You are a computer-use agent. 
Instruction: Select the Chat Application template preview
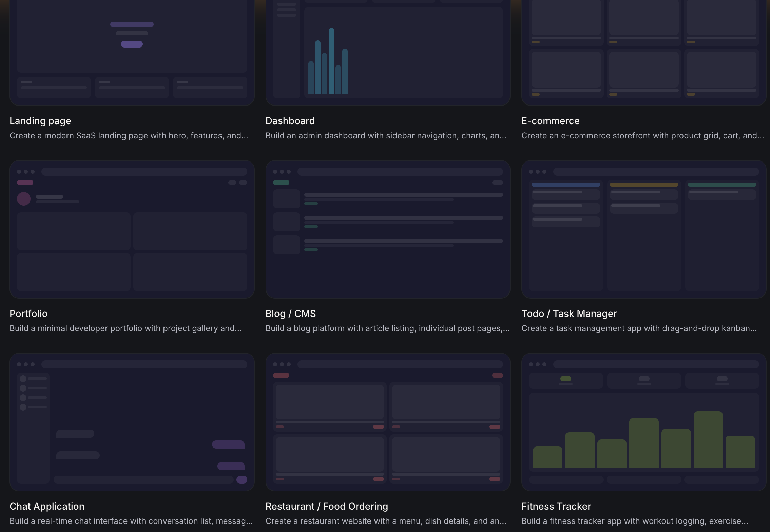coord(132,422)
